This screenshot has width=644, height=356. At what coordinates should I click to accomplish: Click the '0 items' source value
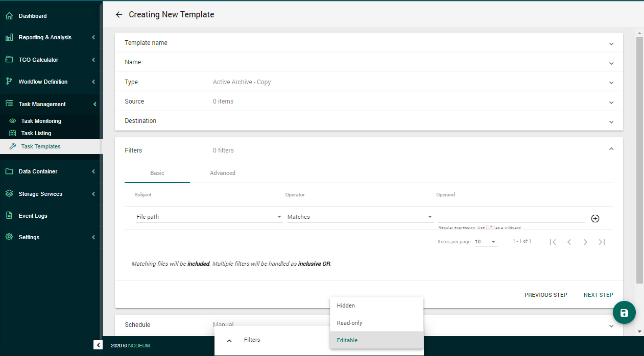[x=223, y=101]
